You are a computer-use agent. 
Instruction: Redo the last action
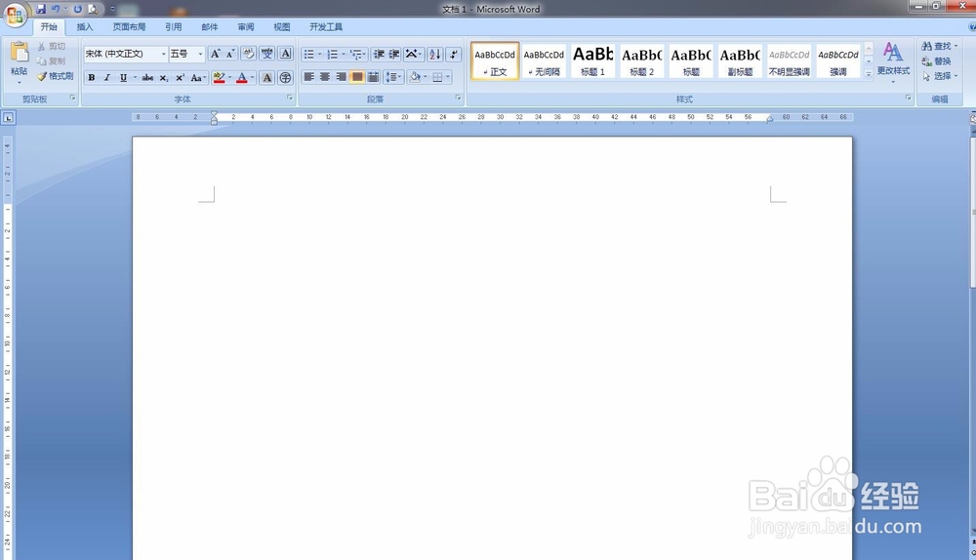pos(78,9)
